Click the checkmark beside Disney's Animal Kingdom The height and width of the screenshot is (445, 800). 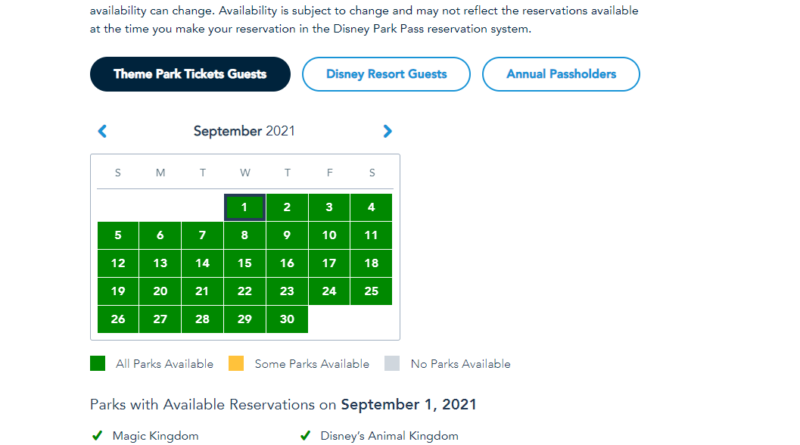pyautogui.click(x=306, y=436)
